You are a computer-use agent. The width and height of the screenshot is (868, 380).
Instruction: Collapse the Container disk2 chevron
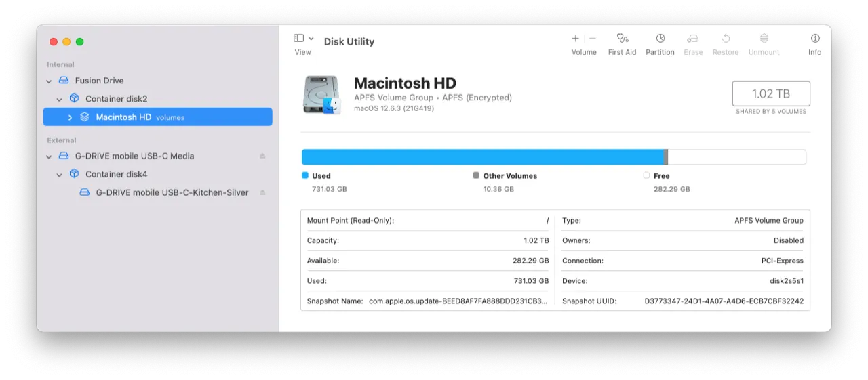coord(60,99)
